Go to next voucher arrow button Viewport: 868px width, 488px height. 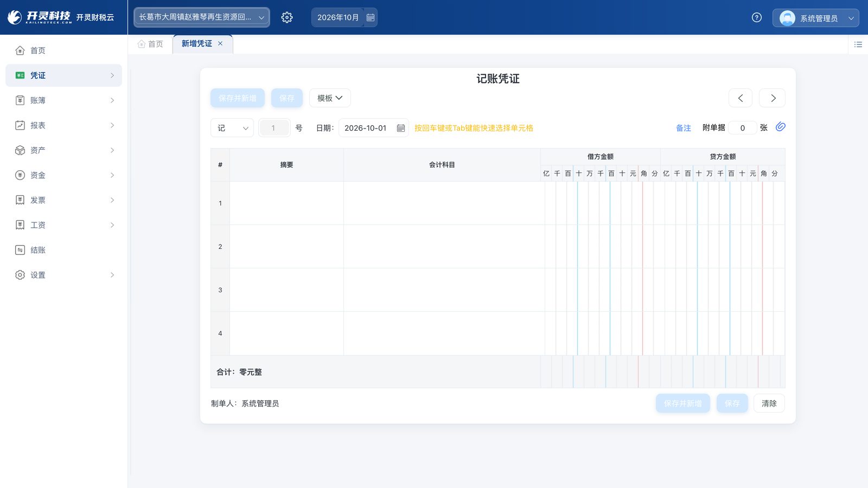click(773, 98)
